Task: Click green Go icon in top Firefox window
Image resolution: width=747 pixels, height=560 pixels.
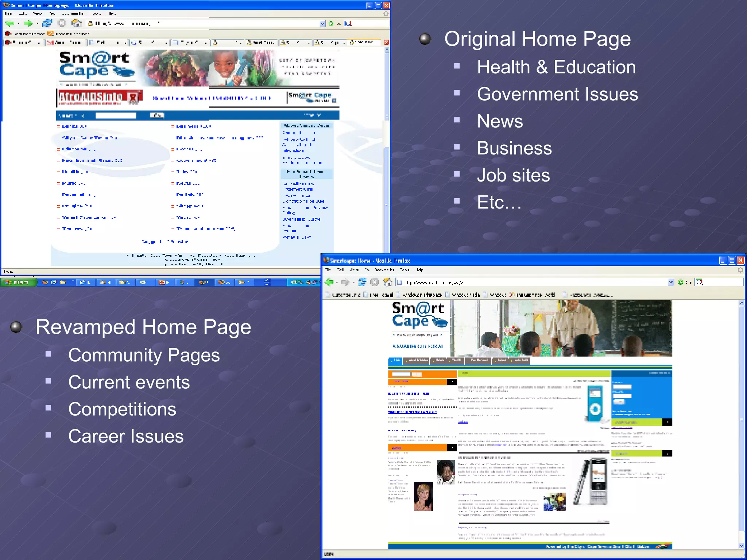Action: 331,23
